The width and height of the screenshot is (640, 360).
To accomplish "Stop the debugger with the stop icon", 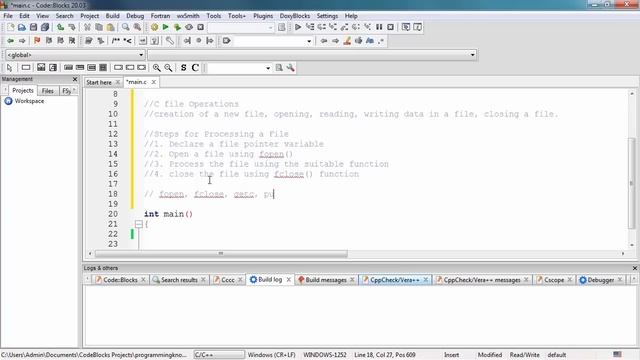I will pyautogui.click(x=391, y=27).
